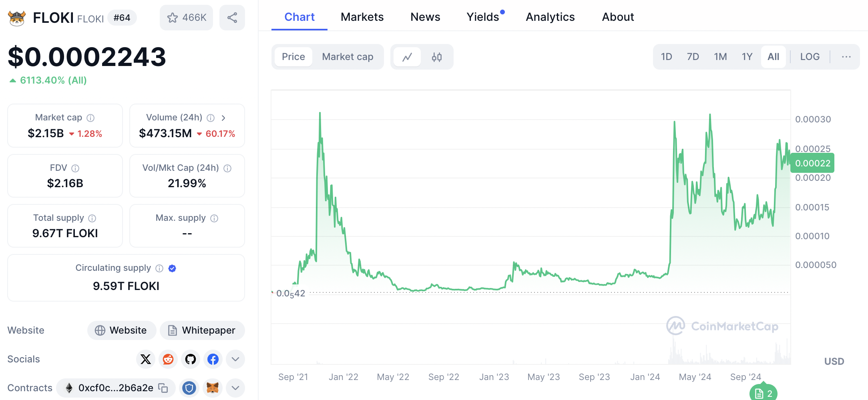Image resolution: width=868 pixels, height=400 pixels.
Task: Open the About tab
Action: pyautogui.click(x=618, y=17)
